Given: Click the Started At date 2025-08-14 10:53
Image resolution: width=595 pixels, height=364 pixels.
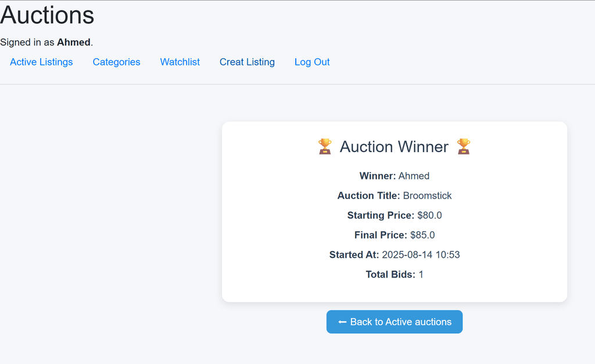Looking at the screenshot, I should click(x=421, y=255).
